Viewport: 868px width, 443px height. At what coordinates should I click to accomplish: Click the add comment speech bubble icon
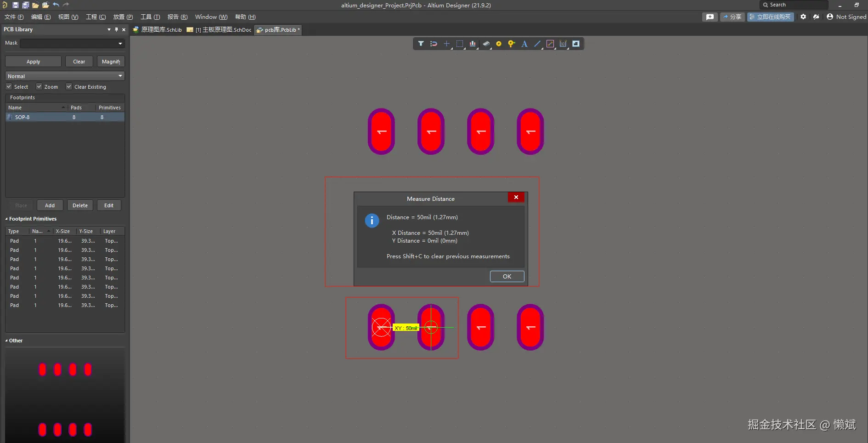tap(710, 17)
